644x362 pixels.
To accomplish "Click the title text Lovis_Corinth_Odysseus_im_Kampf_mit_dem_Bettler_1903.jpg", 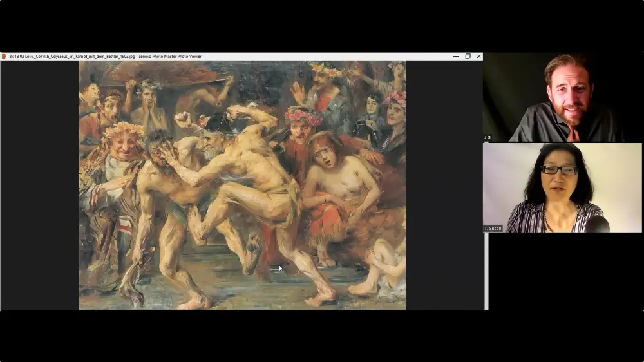I will [80, 56].
